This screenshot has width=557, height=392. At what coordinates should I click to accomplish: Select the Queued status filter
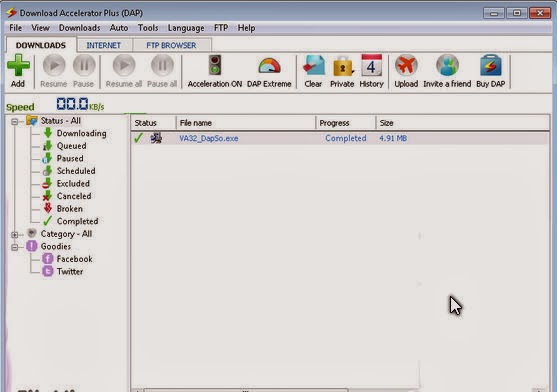pyautogui.click(x=71, y=146)
